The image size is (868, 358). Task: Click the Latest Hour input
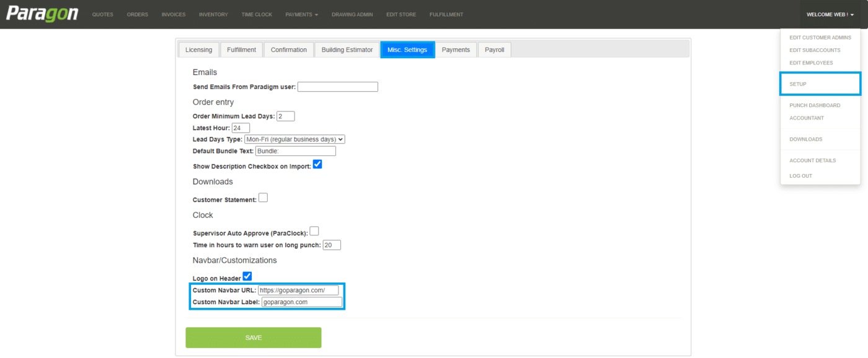[241, 128]
